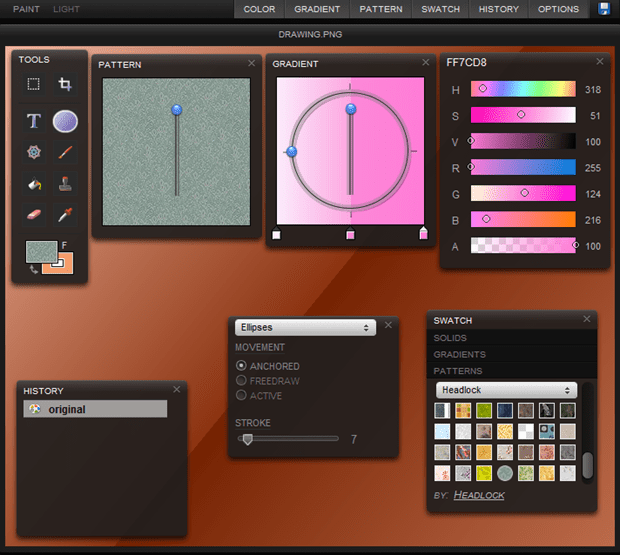Select the Eyedropper tool
Image resolution: width=620 pixels, height=555 pixels.
point(65,215)
